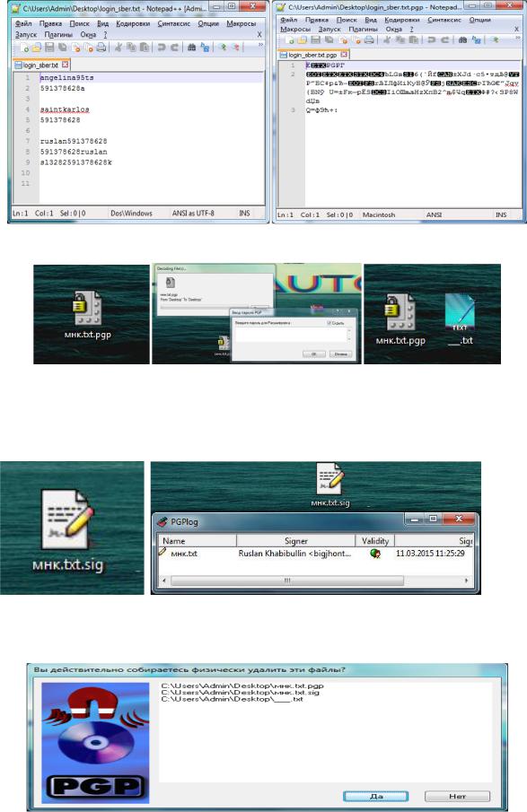The width and height of the screenshot is (527, 812).
Task: Open Правка menu in login_sber.txt window
Action: 50,23
